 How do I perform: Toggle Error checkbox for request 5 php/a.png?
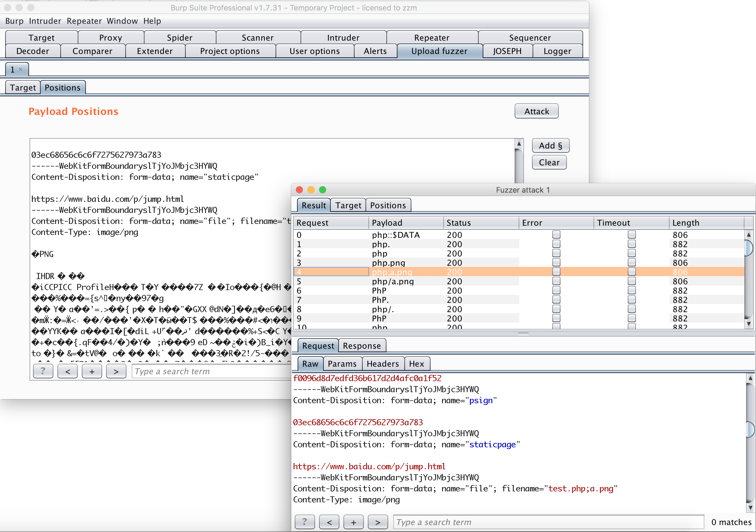point(556,281)
